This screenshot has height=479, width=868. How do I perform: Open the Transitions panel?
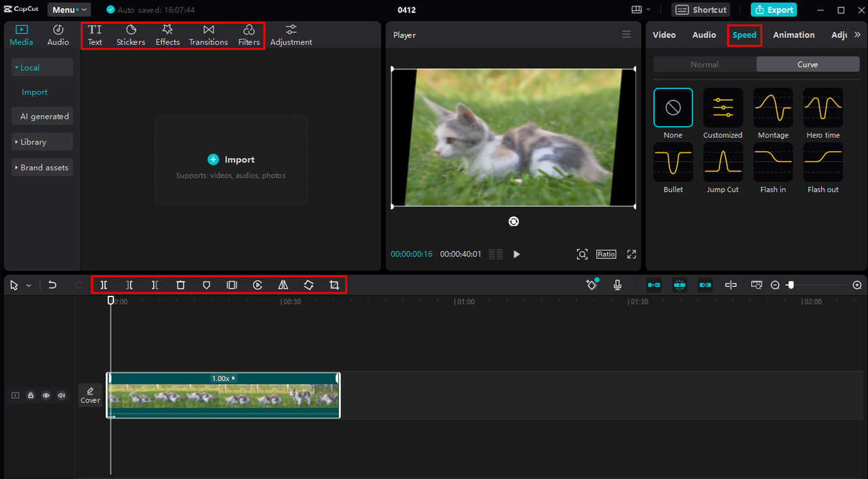[x=208, y=35]
